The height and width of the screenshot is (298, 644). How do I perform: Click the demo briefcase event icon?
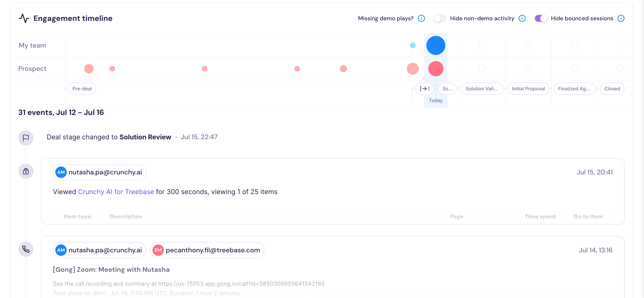[x=26, y=171]
